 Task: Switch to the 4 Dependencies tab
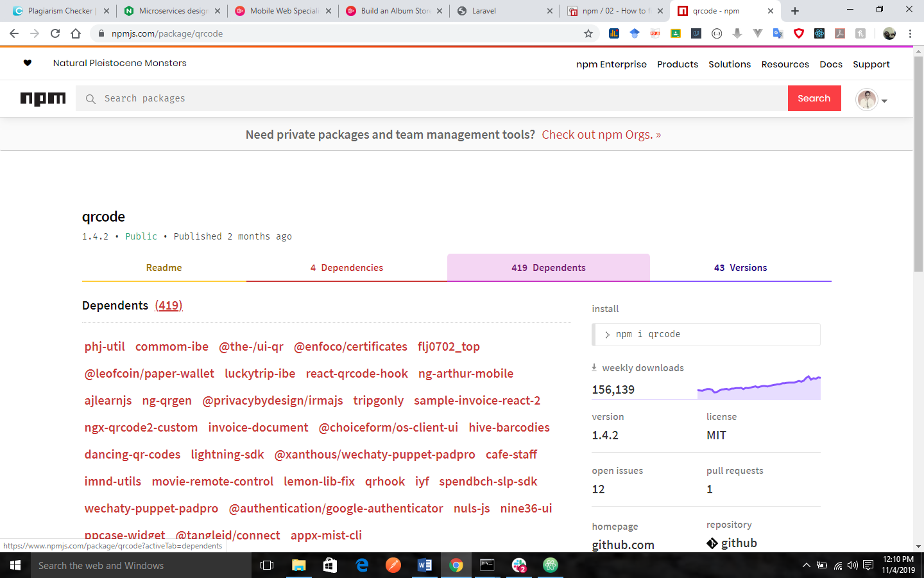point(346,268)
